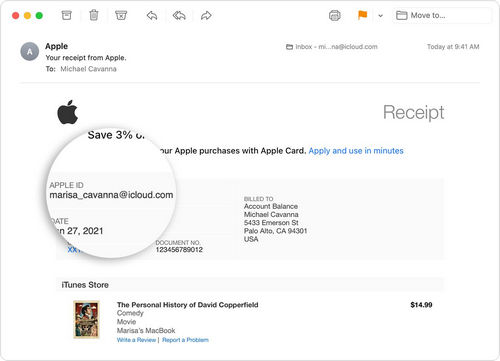Screen dimensions: 500x361
Task: Minimize the window with yellow button
Action: click(27, 16)
